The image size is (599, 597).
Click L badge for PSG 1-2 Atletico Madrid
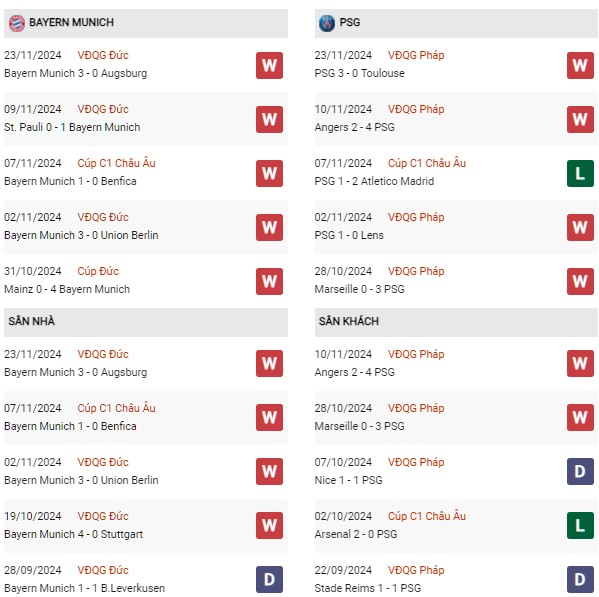coord(580,173)
